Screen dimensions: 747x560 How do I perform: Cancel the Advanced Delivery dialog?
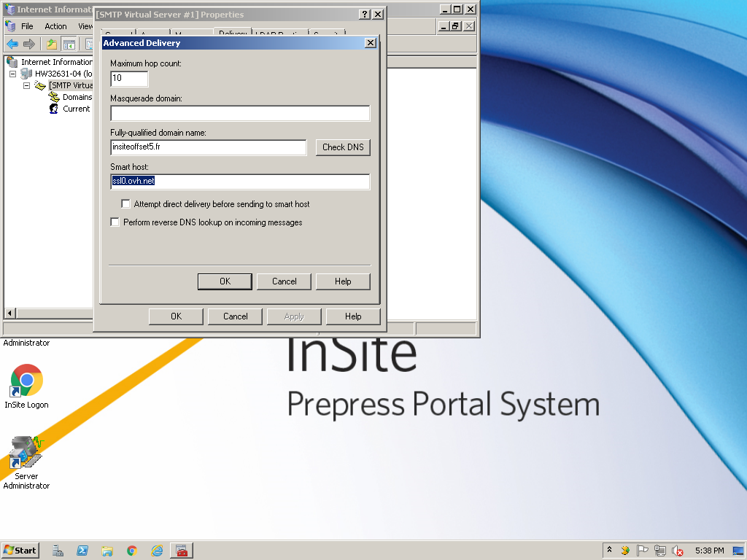[284, 281]
